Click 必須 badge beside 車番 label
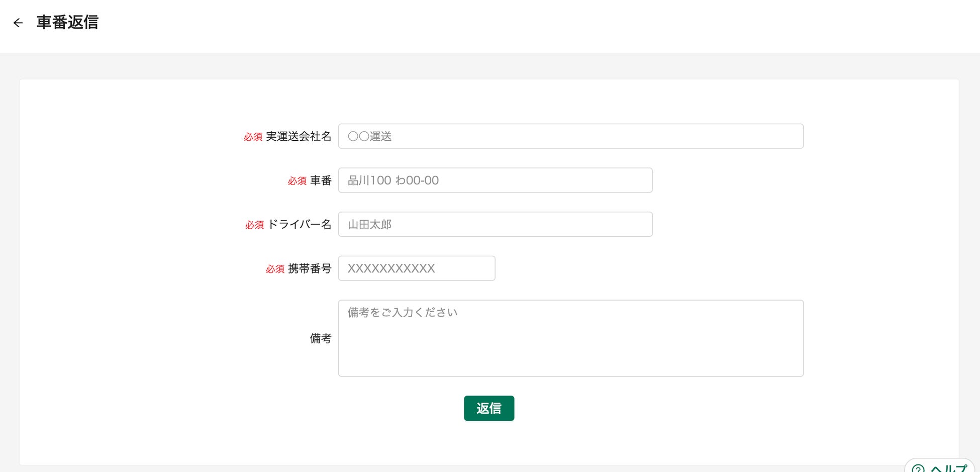 297,181
